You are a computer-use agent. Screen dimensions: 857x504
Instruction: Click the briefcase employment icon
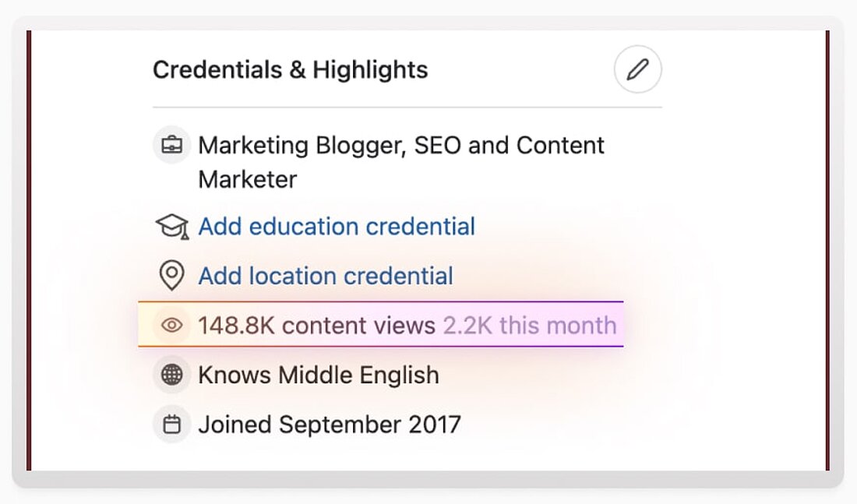click(x=171, y=145)
